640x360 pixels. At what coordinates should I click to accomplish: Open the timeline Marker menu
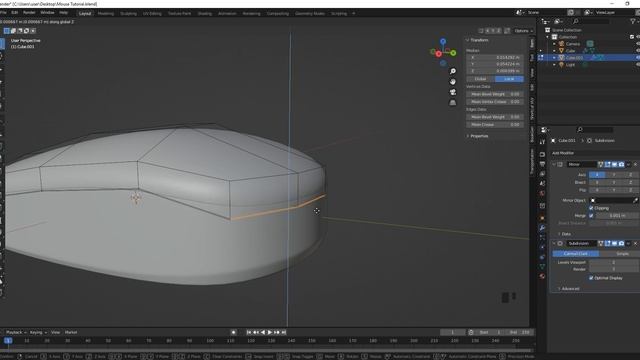click(x=71, y=333)
